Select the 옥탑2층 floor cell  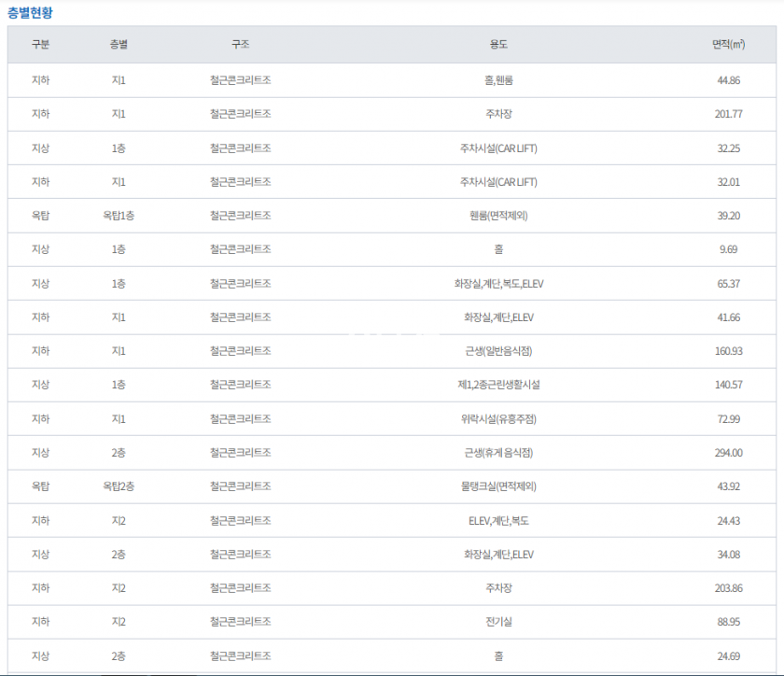[x=119, y=486]
